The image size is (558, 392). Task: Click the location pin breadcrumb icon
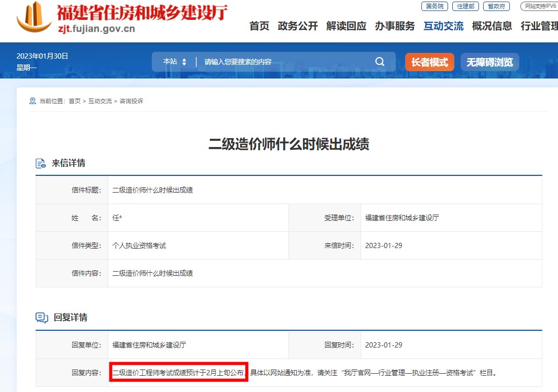click(x=32, y=101)
